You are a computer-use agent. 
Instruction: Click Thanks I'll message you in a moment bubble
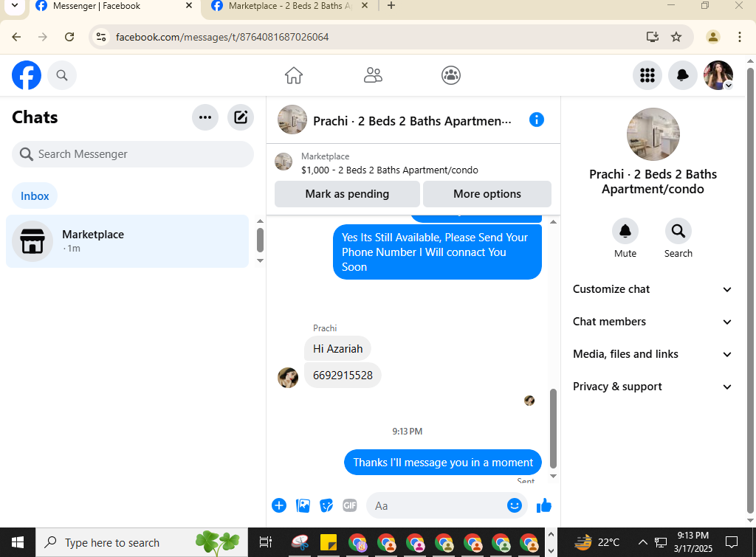443,463
